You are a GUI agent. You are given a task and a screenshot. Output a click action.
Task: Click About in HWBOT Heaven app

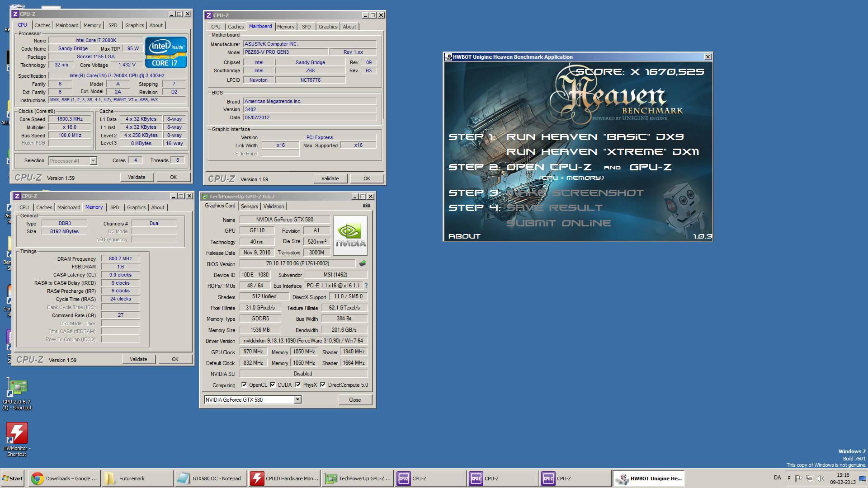pyautogui.click(x=464, y=236)
